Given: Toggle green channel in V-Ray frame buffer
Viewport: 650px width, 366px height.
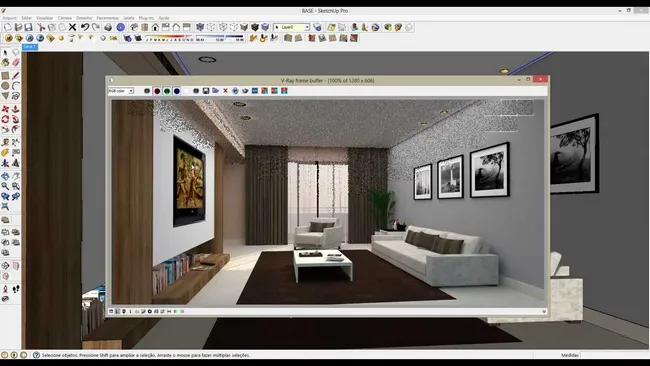Looking at the screenshot, I should click(x=167, y=91).
